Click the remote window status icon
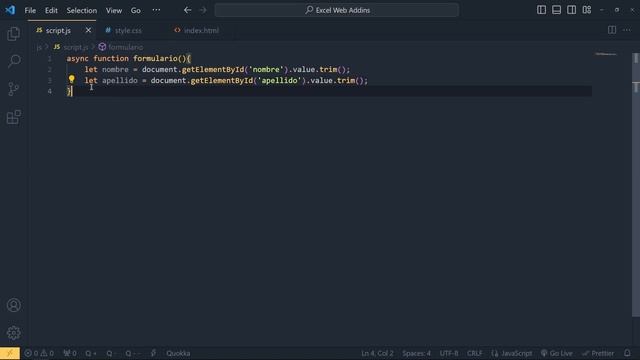The height and width of the screenshot is (360, 640). tap(10, 353)
